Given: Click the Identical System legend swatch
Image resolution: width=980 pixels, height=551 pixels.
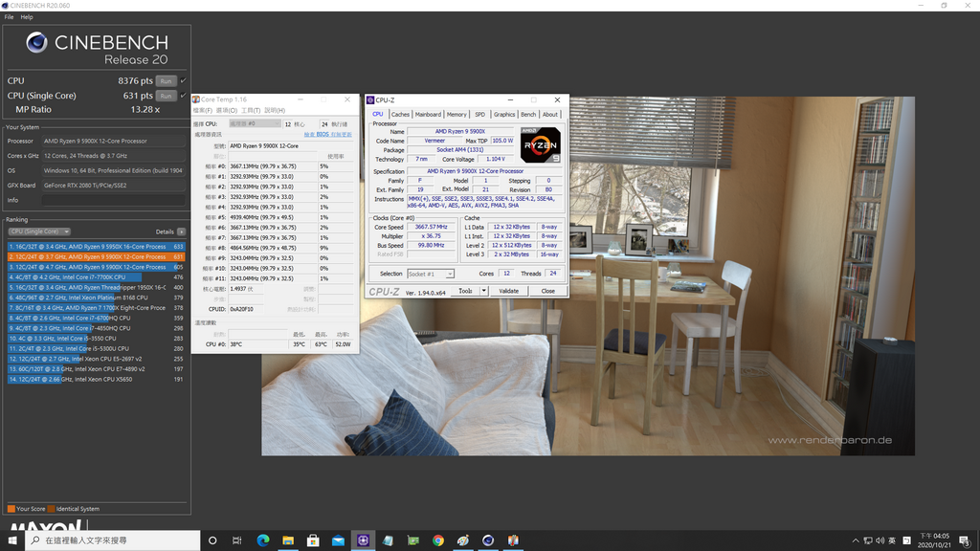Looking at the screenshot, I should click(52, 509).
